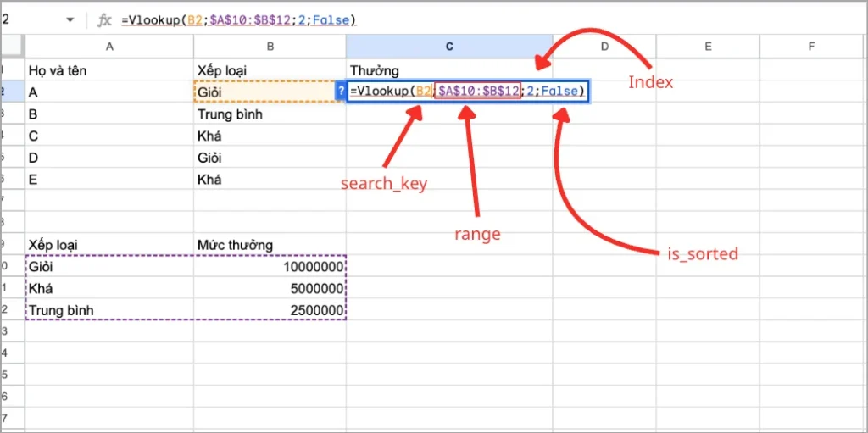Image resolution: width=868 pixels, height=433 pixels.
Task: Select the cell "Giỏi" next to name D
Action: pyautogui.click(x=270, y=158)
